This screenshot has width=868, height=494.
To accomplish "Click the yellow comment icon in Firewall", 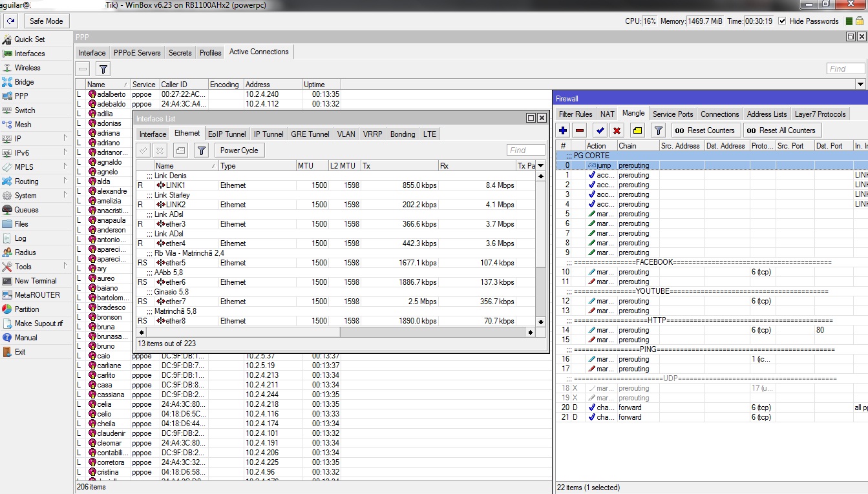I will pos(638,130).
